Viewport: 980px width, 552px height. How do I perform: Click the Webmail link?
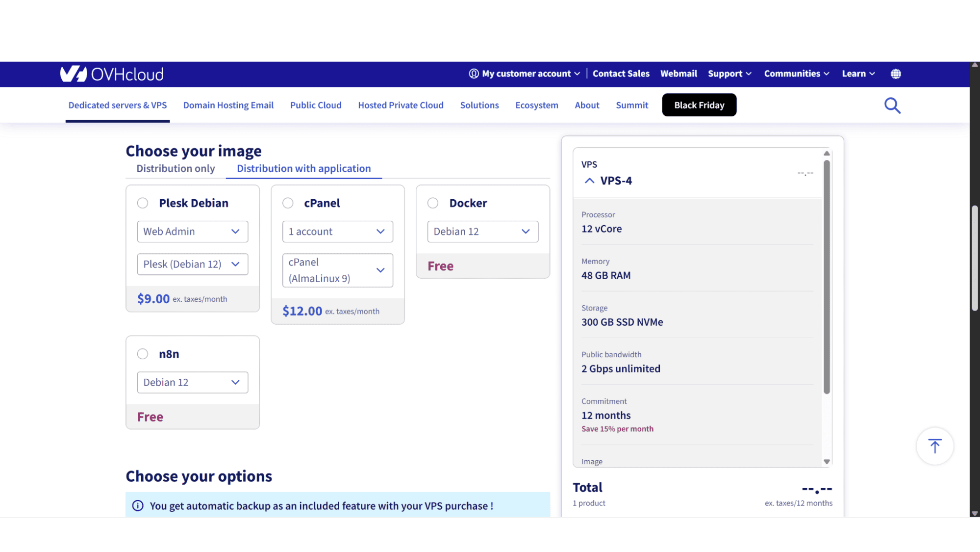[x=678, y=74]
